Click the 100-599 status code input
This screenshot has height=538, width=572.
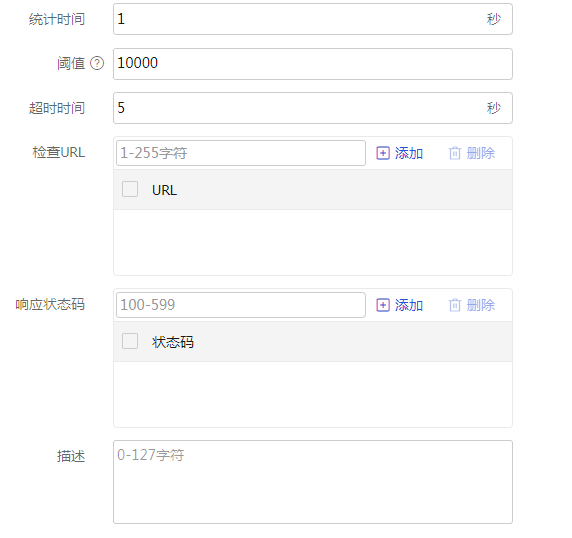pyautogui.click(x=241, y=305)
